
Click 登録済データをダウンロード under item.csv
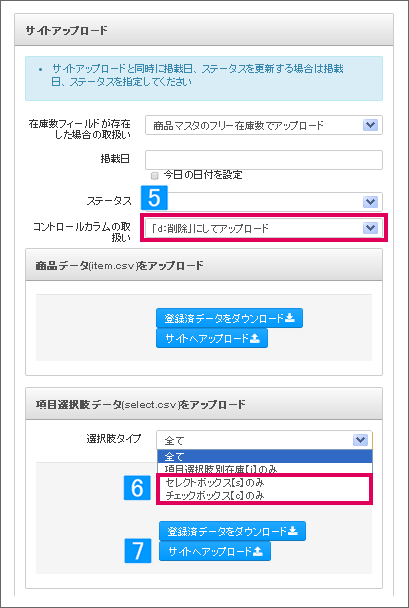[x=230, y=318]
